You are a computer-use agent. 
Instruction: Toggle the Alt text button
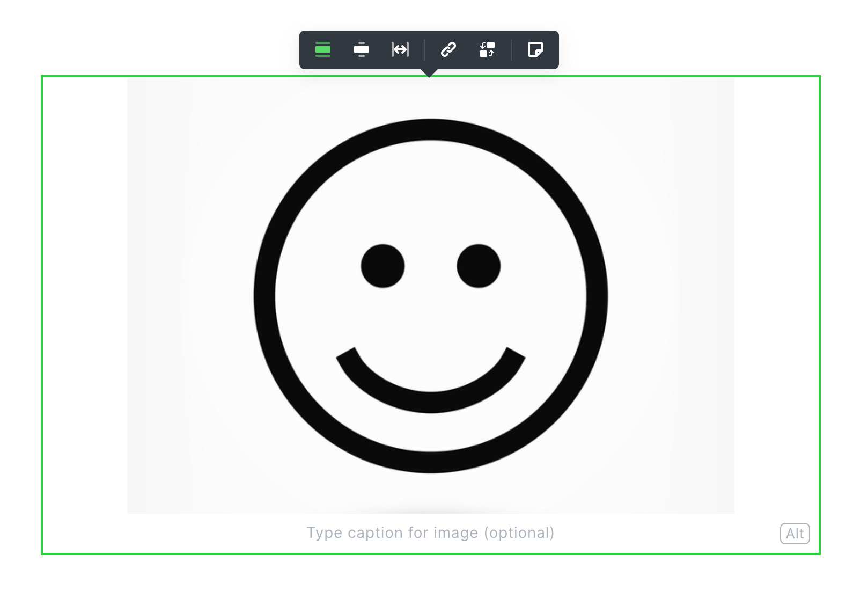tap(795, 534)
